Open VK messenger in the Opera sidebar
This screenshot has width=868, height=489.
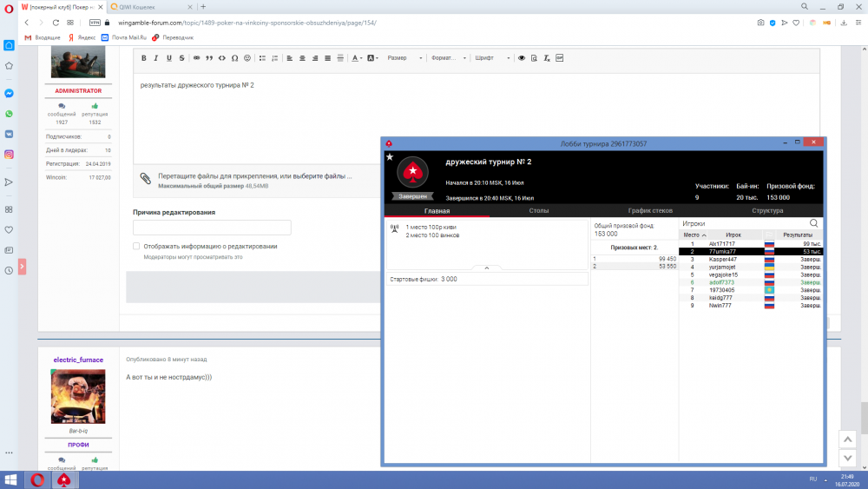point(9,134)
